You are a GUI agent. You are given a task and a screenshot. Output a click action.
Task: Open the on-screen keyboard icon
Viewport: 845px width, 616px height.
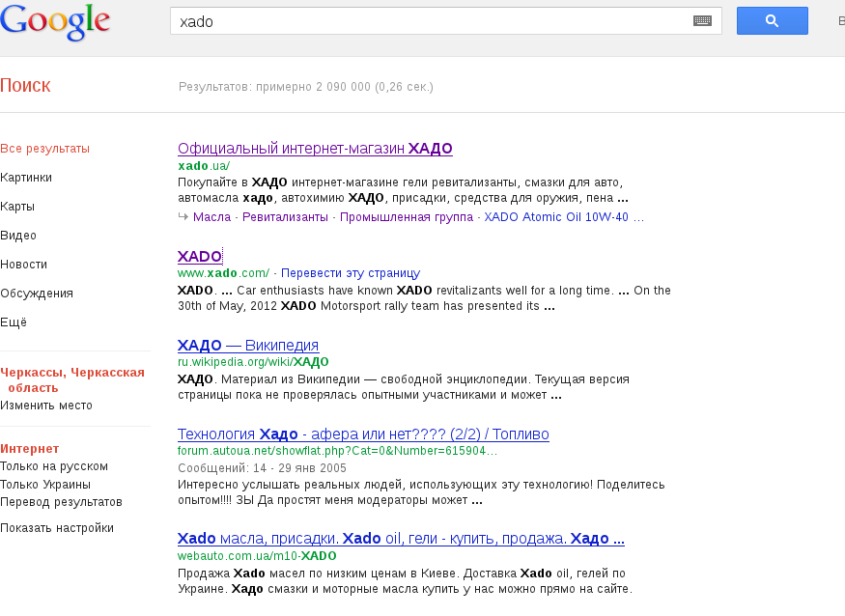tap(702, 21)
